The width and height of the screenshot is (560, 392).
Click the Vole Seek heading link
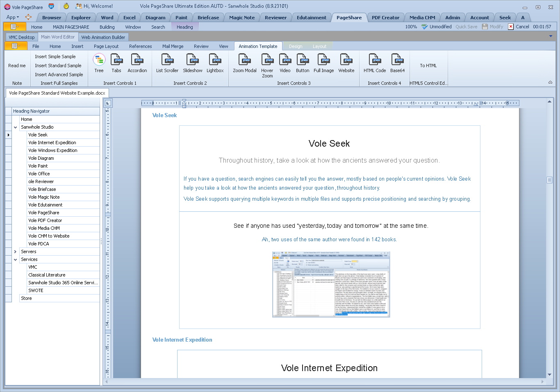coord(164,115)
